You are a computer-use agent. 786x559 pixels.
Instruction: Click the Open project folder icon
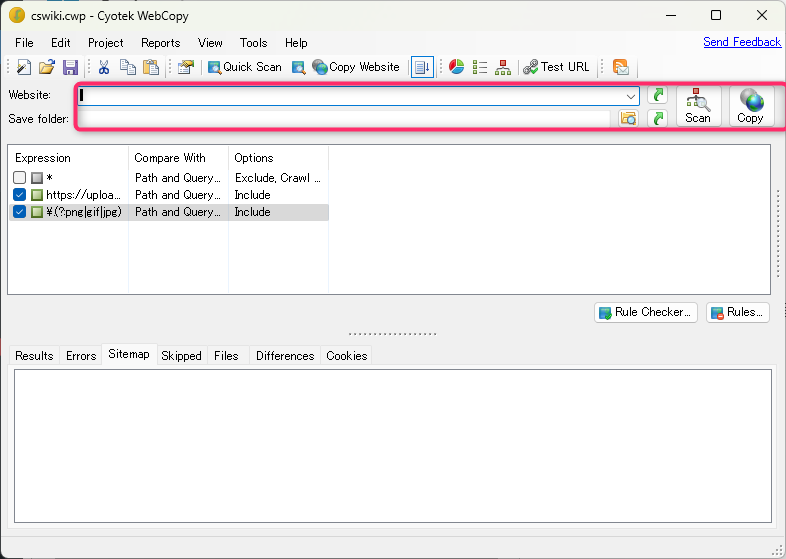tap(47, 67)
